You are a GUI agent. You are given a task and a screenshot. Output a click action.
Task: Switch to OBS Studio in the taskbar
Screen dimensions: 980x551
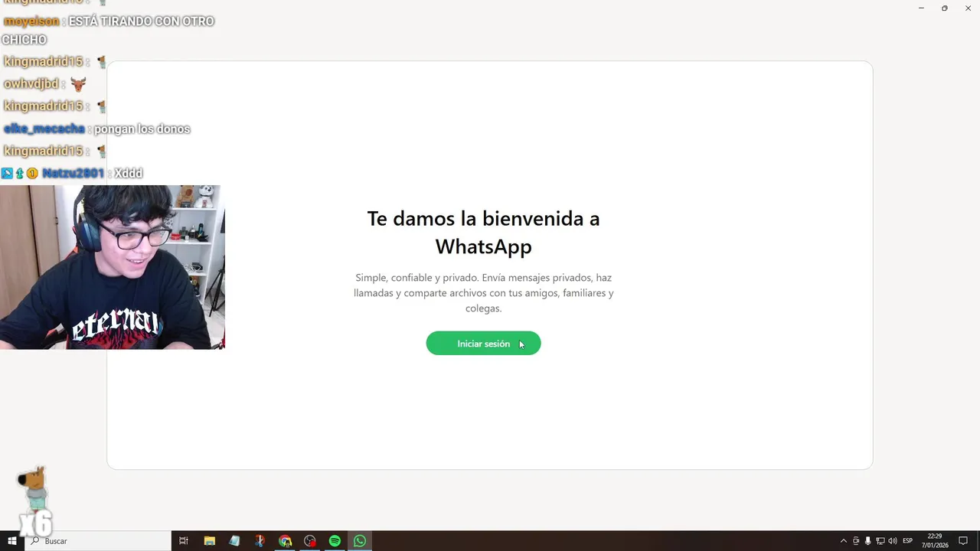(x=310, y=541)
